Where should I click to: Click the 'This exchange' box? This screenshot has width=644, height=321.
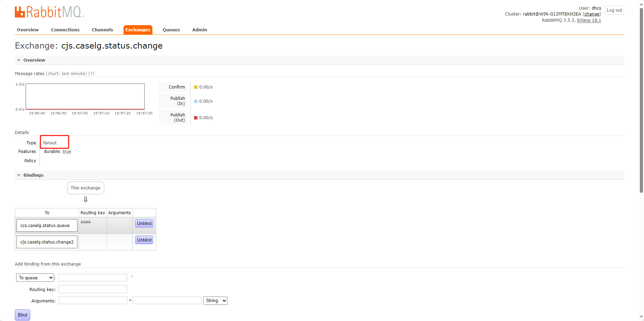coord(86,188)
